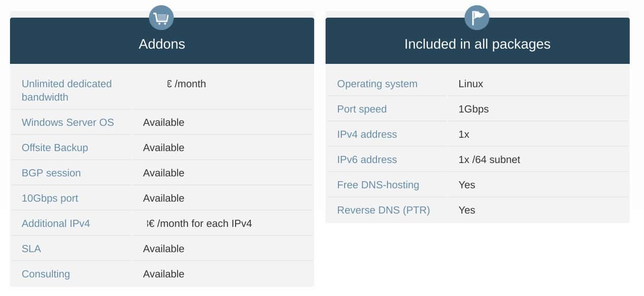Click the Consulting addon label

click(46, 274)
